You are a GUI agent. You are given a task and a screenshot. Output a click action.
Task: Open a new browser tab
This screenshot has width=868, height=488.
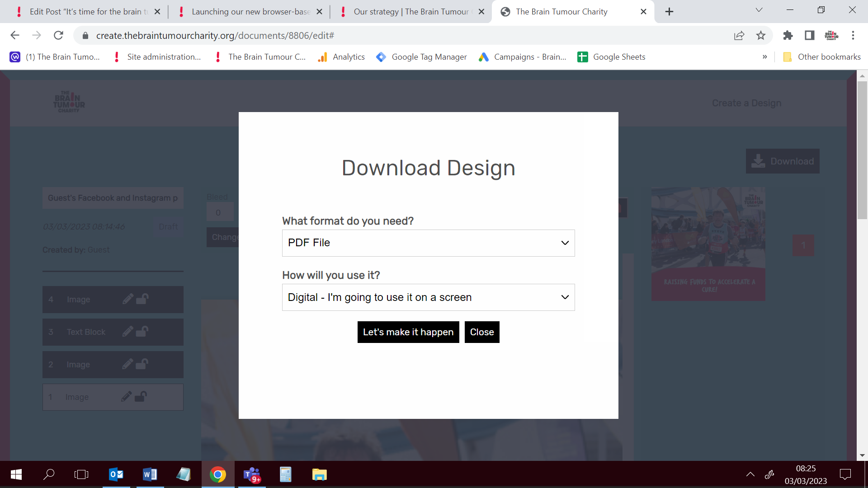point(670,12)
